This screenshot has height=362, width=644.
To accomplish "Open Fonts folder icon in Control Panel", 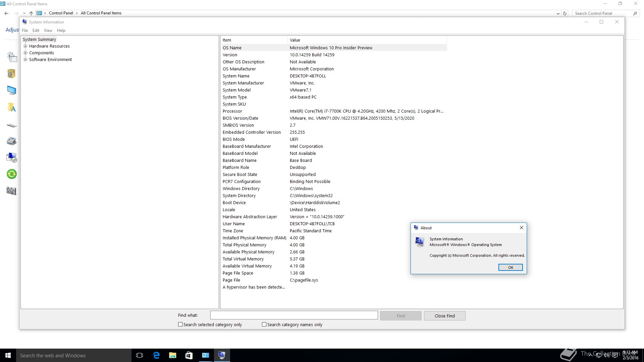I will pos(11,108).
